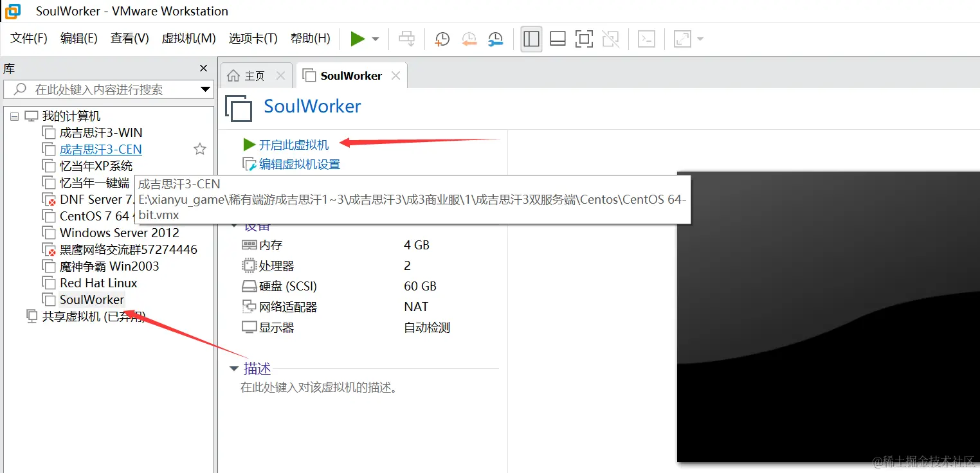Click the 网络适配器 network icon
Image resolution: width=980 pixels, height=473 pixels.
click(x=249, y=307)
